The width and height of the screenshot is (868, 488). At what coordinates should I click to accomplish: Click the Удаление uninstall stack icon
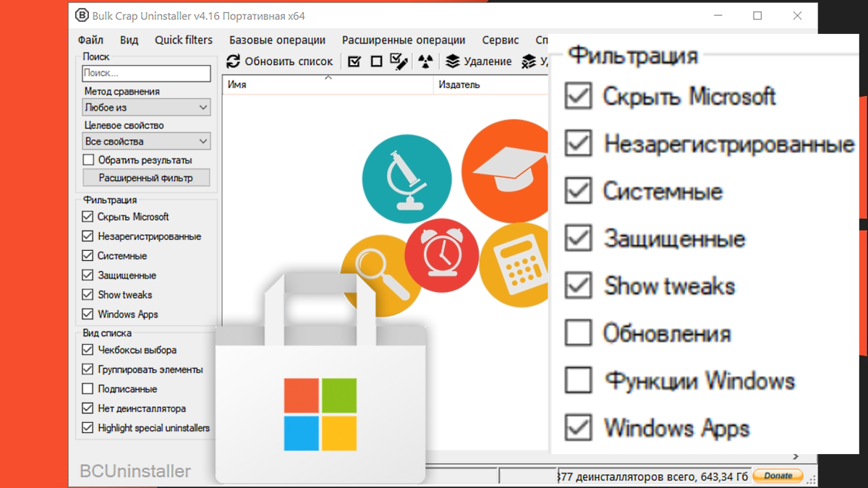(x=453, y=61)
